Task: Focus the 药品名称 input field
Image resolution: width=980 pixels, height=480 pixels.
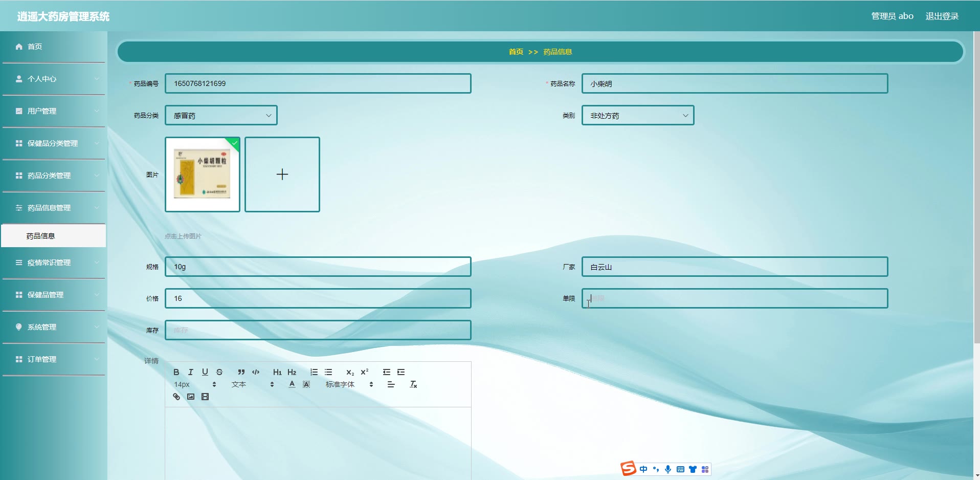Action: (x=734, y=83)
